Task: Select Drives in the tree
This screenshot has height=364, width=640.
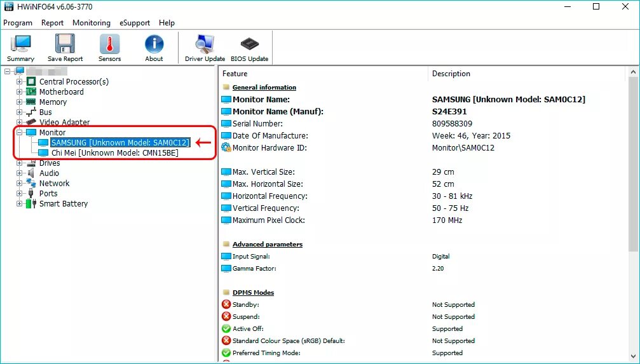Action: tap(50, 163)
